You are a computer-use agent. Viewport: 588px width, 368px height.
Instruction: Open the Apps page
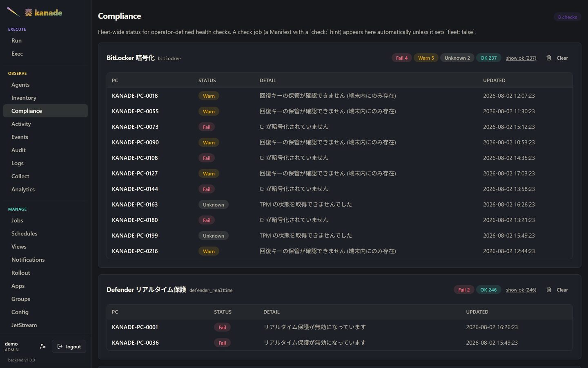45,286
